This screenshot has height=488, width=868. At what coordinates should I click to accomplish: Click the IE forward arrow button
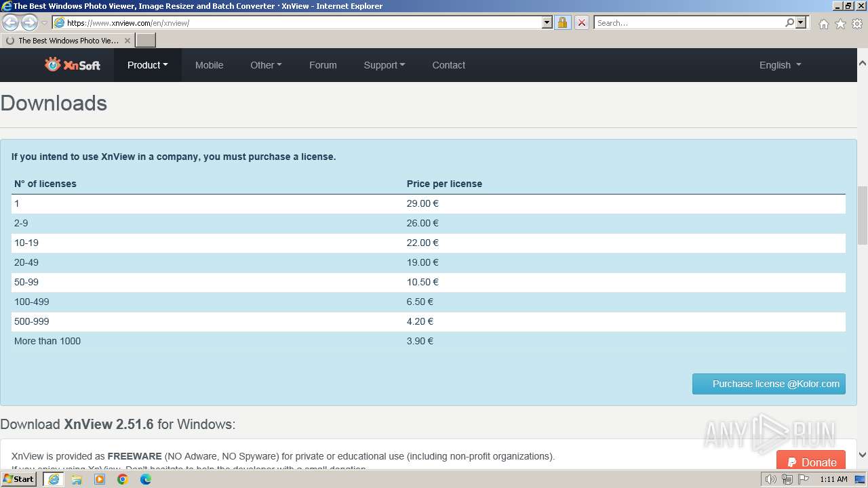(x=29, y=23)
